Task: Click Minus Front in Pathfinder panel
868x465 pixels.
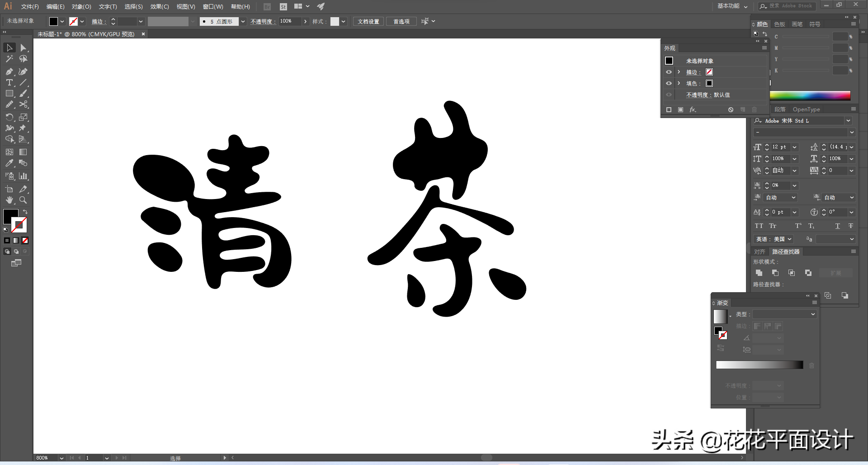Action: [775, 273]
